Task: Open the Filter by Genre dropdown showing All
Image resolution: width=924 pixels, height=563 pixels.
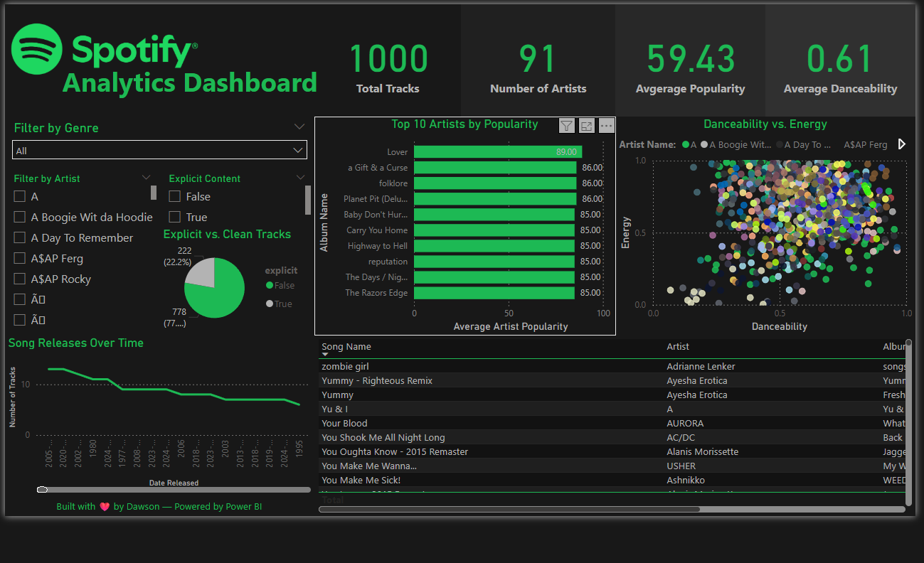Action: 159,150
